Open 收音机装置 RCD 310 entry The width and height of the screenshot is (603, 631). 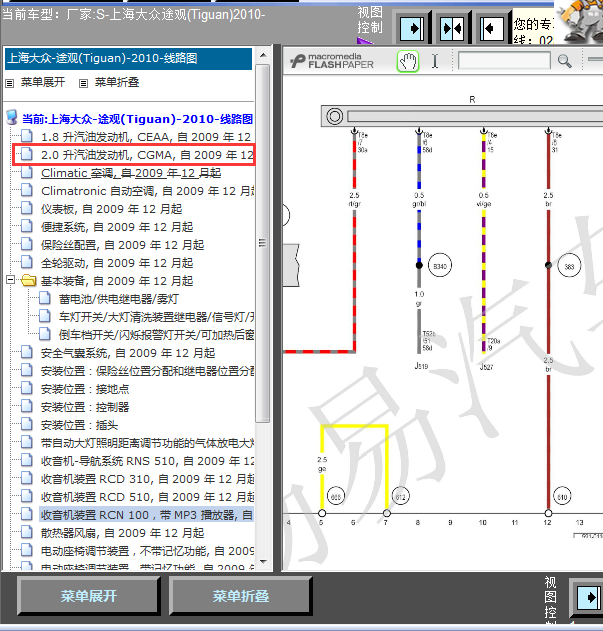pyautogui.click(x=147, y=479)
